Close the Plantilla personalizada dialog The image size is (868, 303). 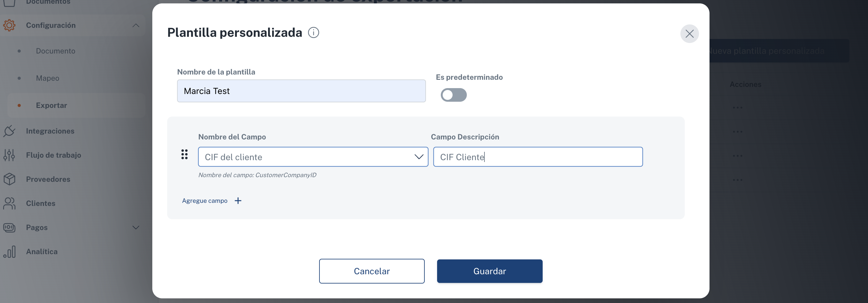[x=689, y=34]
